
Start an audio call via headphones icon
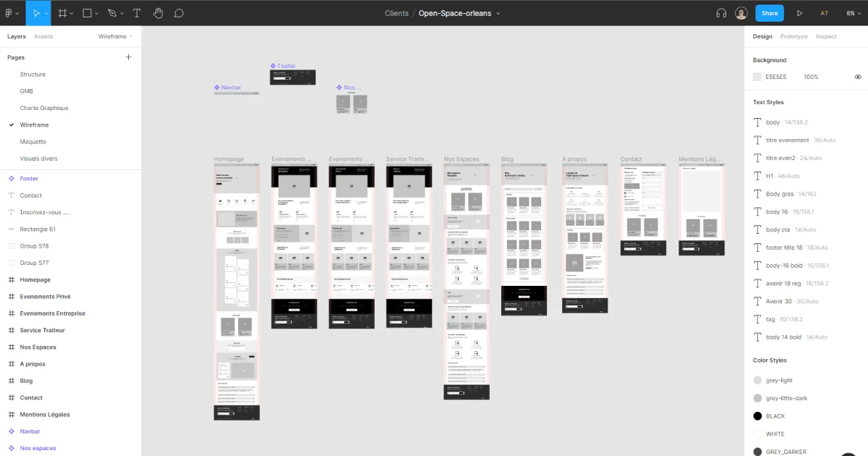[721, 12]
